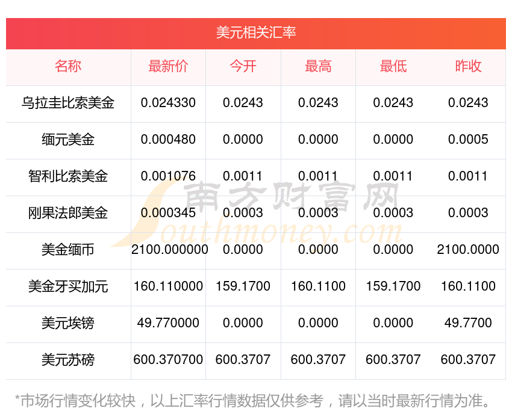Click 美元苏磅 previous close 600.3707
512x420 pixels.
tap(468, 360)
